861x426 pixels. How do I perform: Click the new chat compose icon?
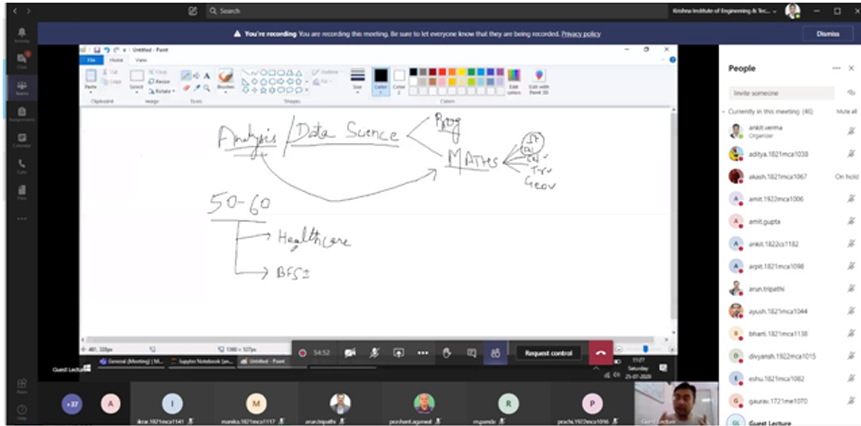(192, 11)
